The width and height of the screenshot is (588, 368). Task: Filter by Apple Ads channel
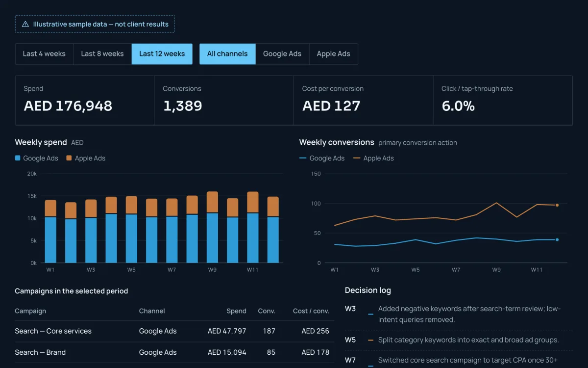pyautogui.click(x=334, y=54)
